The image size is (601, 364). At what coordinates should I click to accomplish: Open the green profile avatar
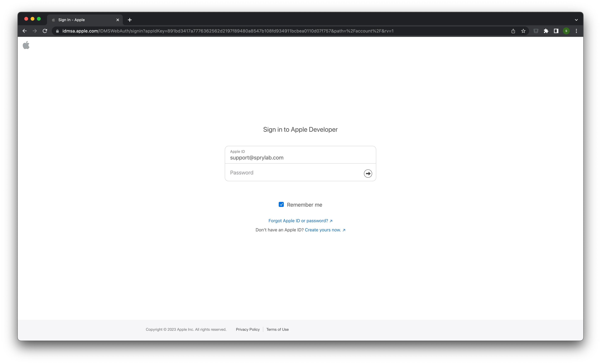(x=566, y=31)
